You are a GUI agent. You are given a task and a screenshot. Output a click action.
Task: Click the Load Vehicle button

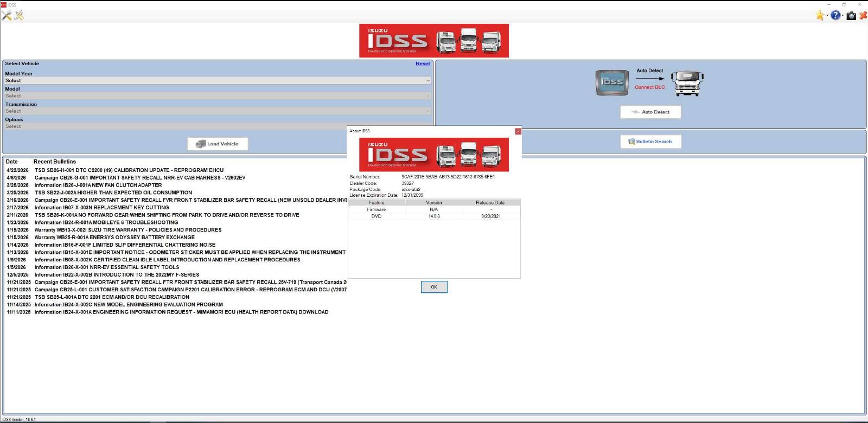point(218,144)
